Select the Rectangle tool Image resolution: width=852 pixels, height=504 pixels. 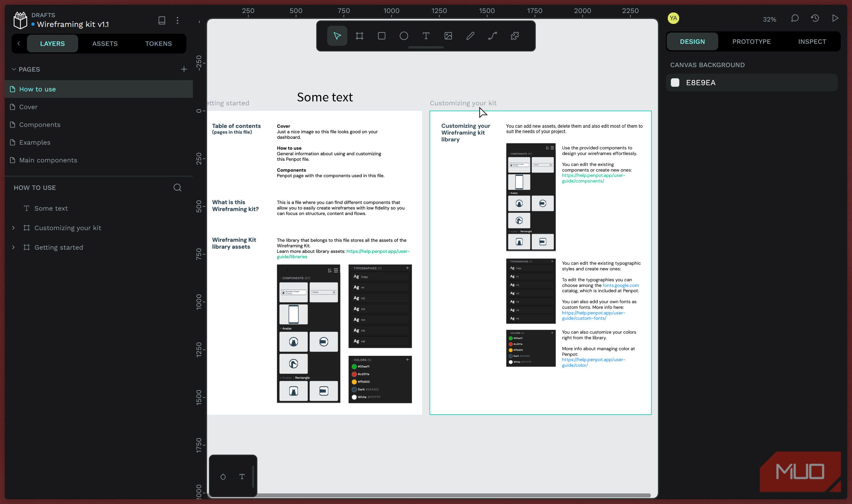(381, 36)
